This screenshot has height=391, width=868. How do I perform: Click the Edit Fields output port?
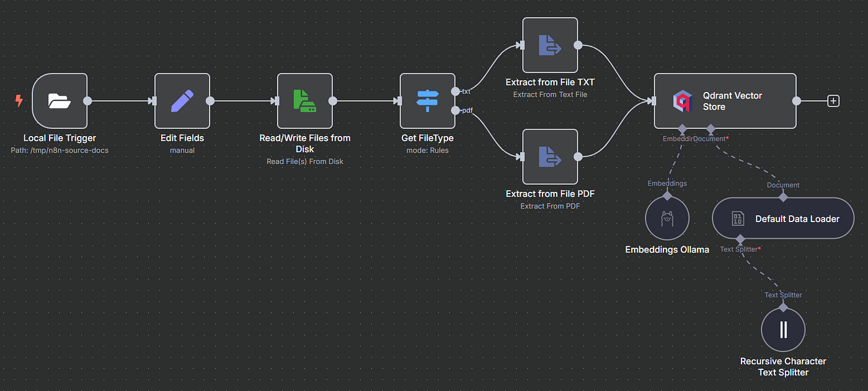click(210, 101)
